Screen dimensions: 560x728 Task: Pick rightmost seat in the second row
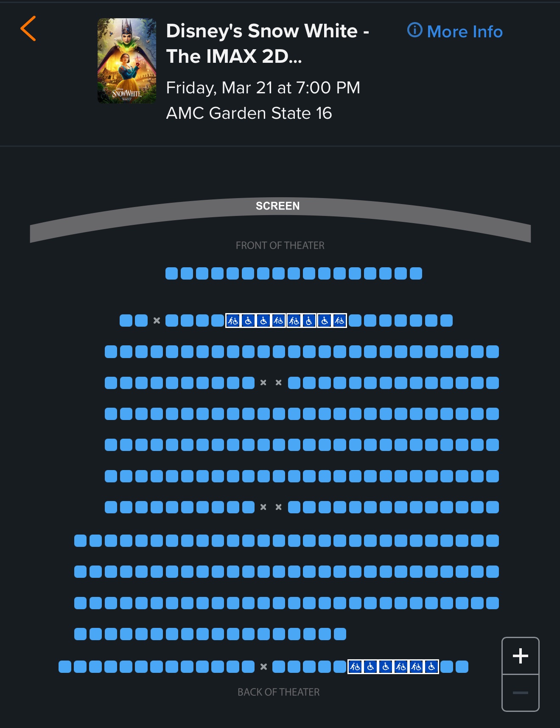[x=446, y=321]
